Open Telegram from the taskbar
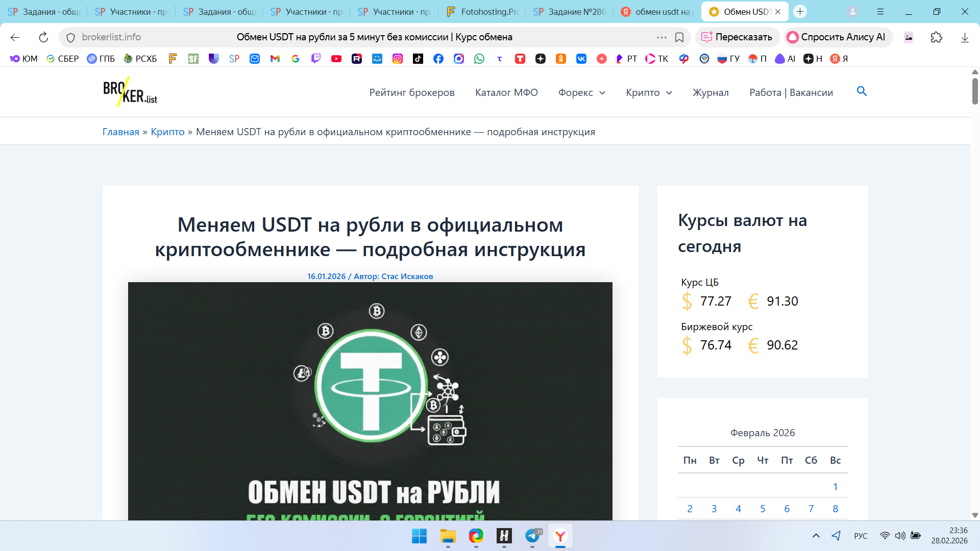Screen dimensions: 980x551 (x=532, y=536)
